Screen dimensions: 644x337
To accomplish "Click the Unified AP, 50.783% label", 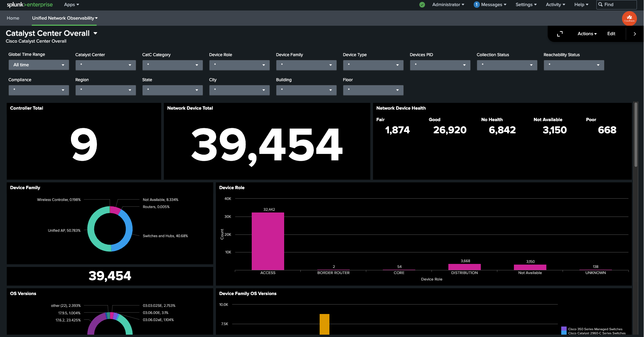I will click(x=64, y=230).
